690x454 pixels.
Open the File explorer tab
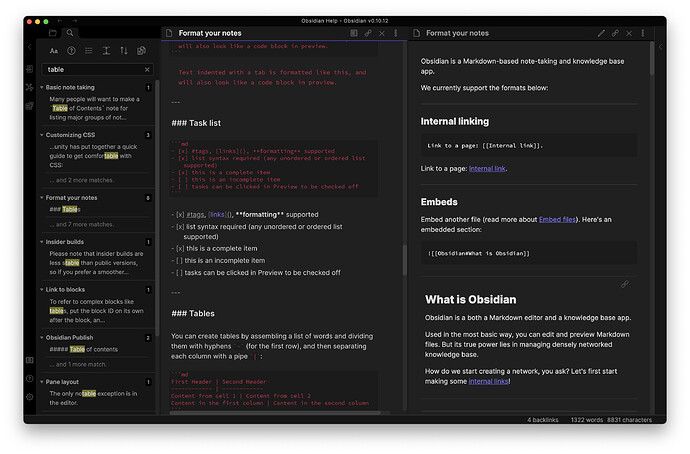coord(52,33)
